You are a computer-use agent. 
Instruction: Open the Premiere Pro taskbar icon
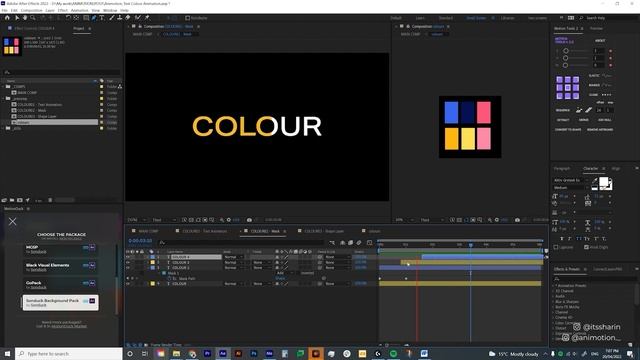[x=207, y=353]
